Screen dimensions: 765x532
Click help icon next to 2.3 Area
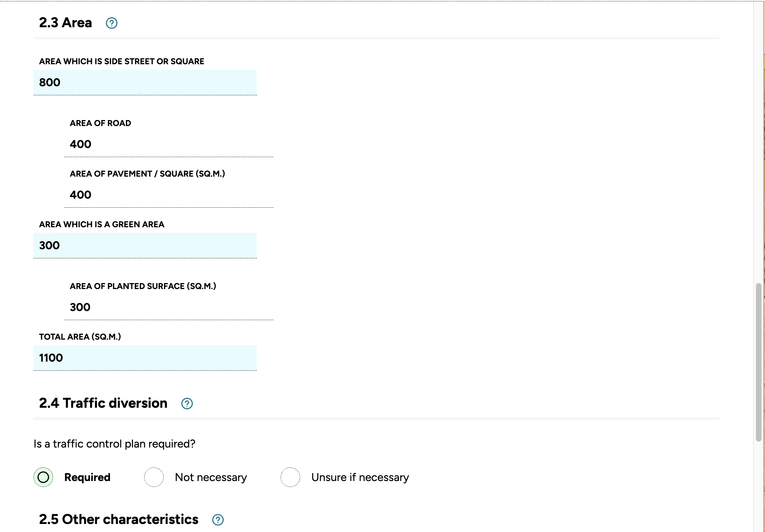[111, 23]
